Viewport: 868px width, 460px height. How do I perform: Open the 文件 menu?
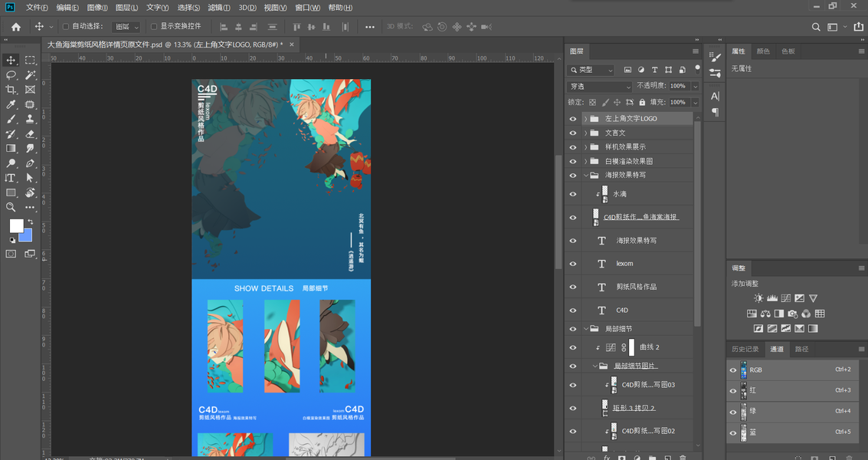click(37, 8)
